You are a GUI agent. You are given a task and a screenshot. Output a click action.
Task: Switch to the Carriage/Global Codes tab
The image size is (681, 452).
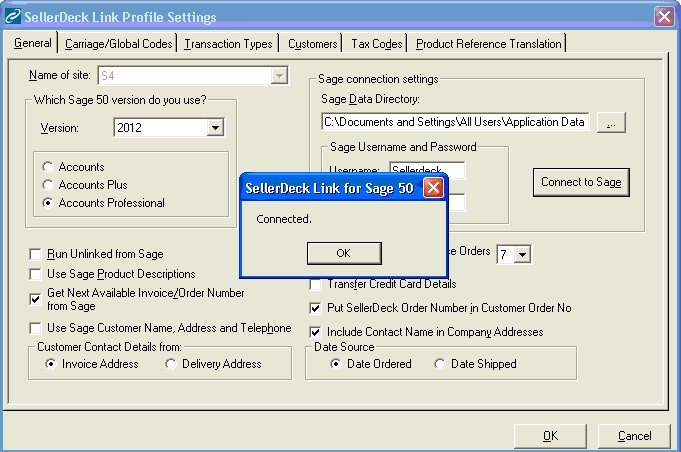coord(118,44)
